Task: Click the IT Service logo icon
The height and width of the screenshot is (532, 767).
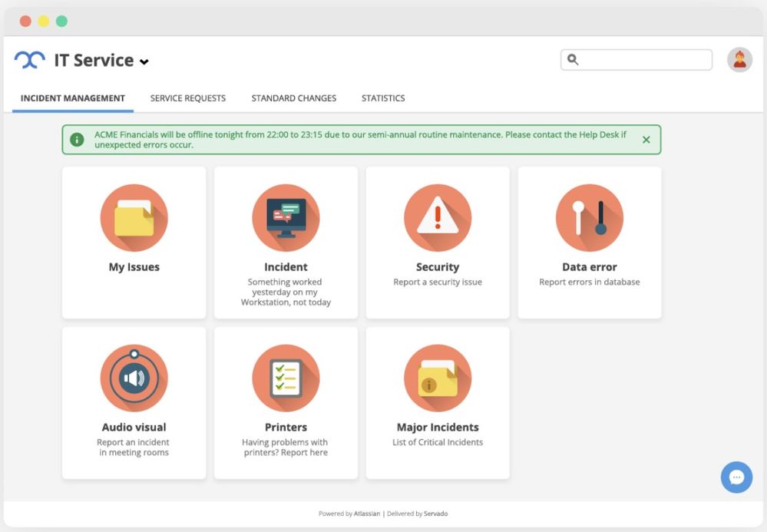Action: point(30,60)
